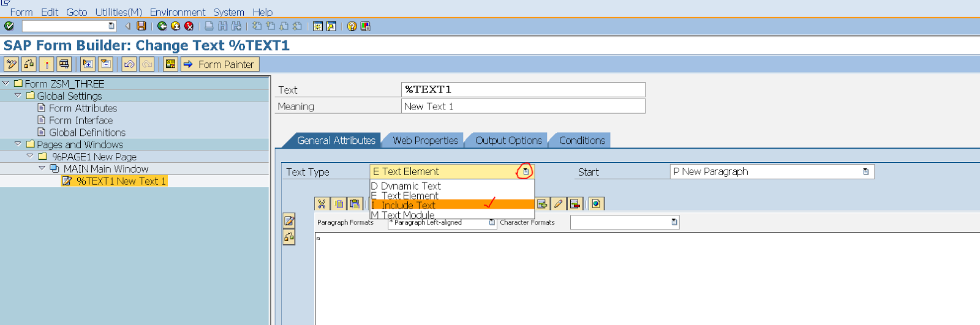Screen dimensions: 980x325
Task: Click the Test form icon
Action: pos(64,64)
